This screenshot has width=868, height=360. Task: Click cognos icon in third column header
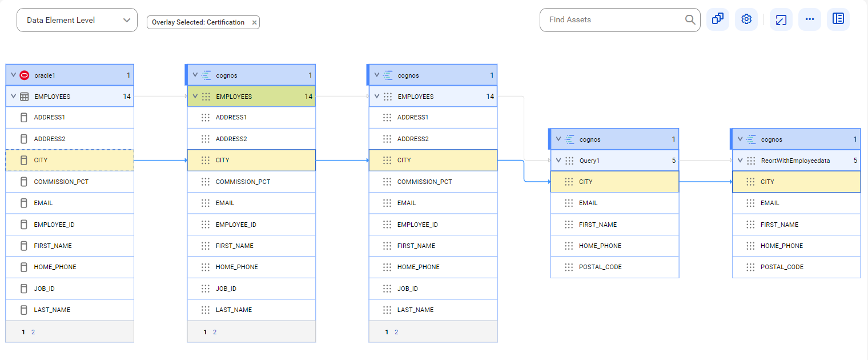[x=388, y=75]
